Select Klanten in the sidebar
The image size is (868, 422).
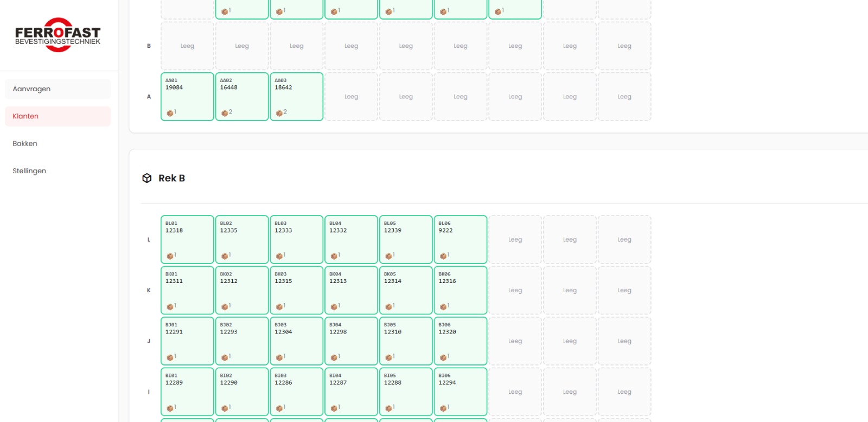click(x=58, y=116)
